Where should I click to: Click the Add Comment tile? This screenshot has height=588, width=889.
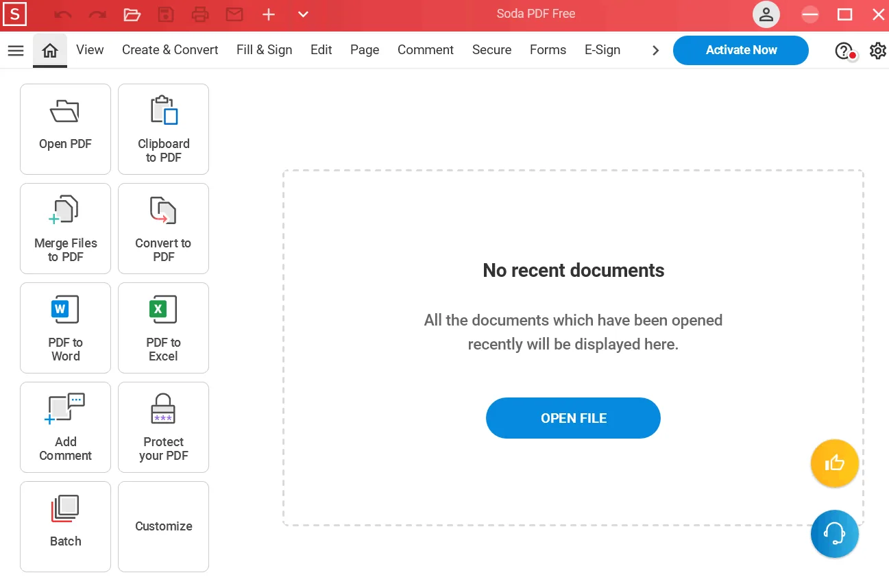tap(65, 427)
